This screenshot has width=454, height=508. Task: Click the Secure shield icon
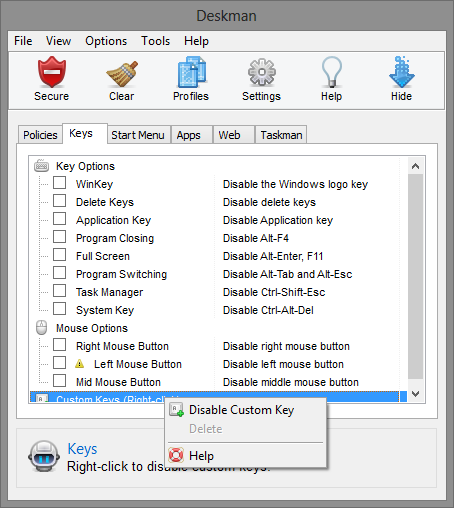click(x=51, y=72)
